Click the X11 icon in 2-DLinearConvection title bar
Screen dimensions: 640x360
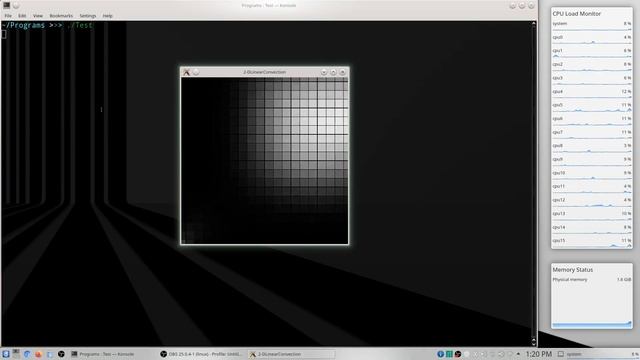(x=187, y=72)
